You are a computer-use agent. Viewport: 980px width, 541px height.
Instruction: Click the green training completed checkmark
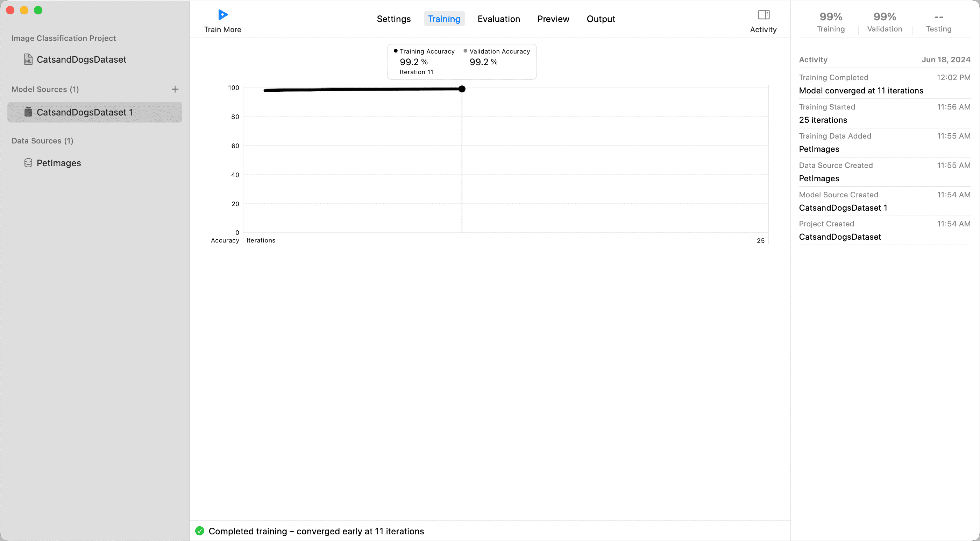pos(200,531)
